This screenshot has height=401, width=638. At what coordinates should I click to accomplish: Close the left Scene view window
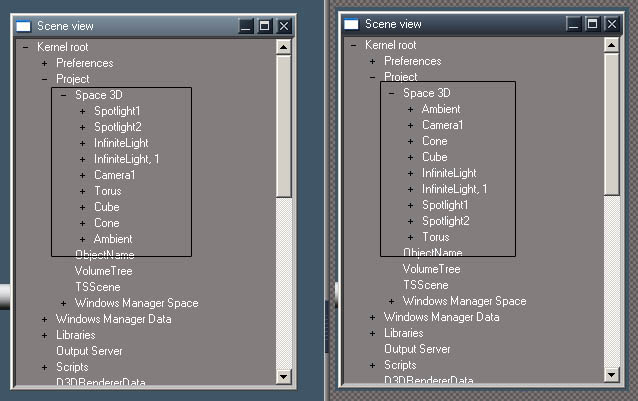(x=284, y=26)
